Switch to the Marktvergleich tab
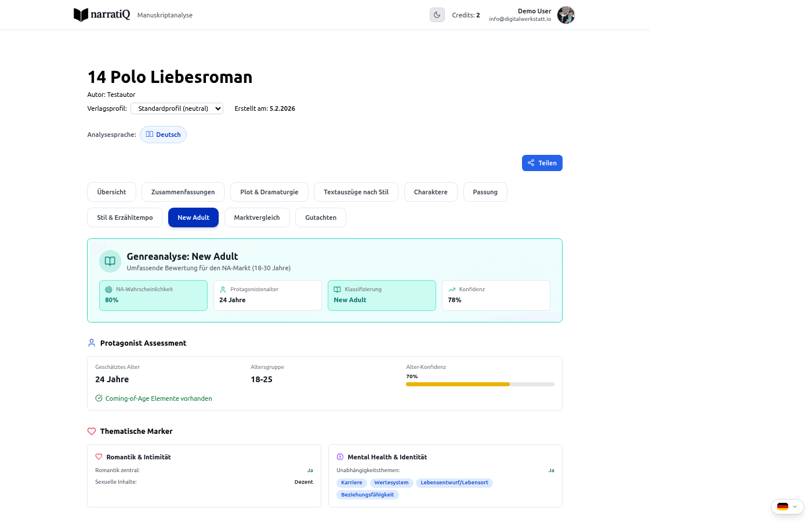The width and height of the screenshot is (812, 522). (257, 217)
